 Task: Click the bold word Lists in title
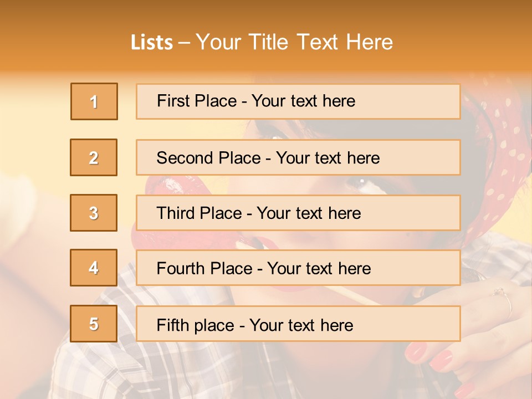(152, 42)
